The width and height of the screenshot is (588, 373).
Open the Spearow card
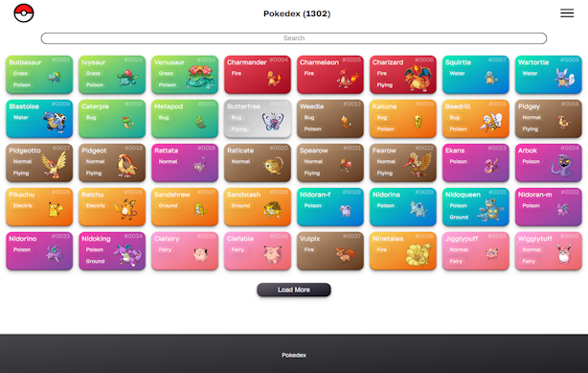pos(330,163)
